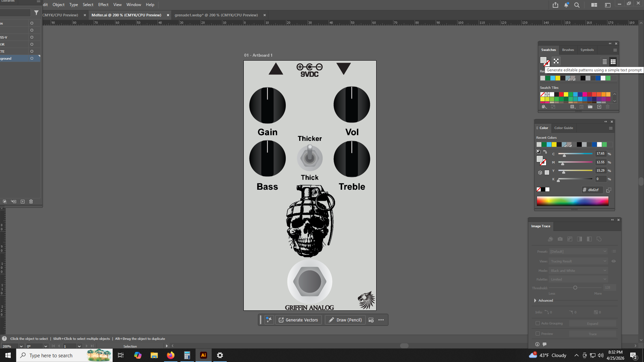Click the Cyan slider in Color panel
The width and height of the screenshot is (644, 362).
575,154
